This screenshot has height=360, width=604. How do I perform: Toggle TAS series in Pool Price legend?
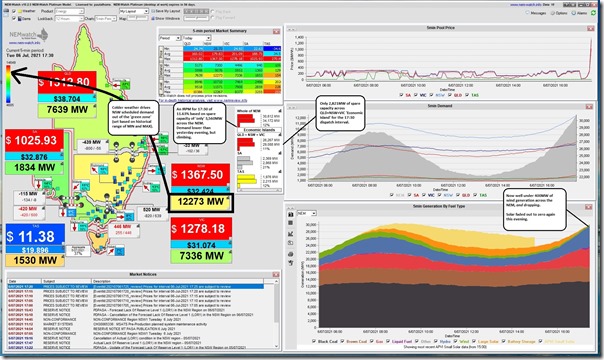click(x=467, y=95)
